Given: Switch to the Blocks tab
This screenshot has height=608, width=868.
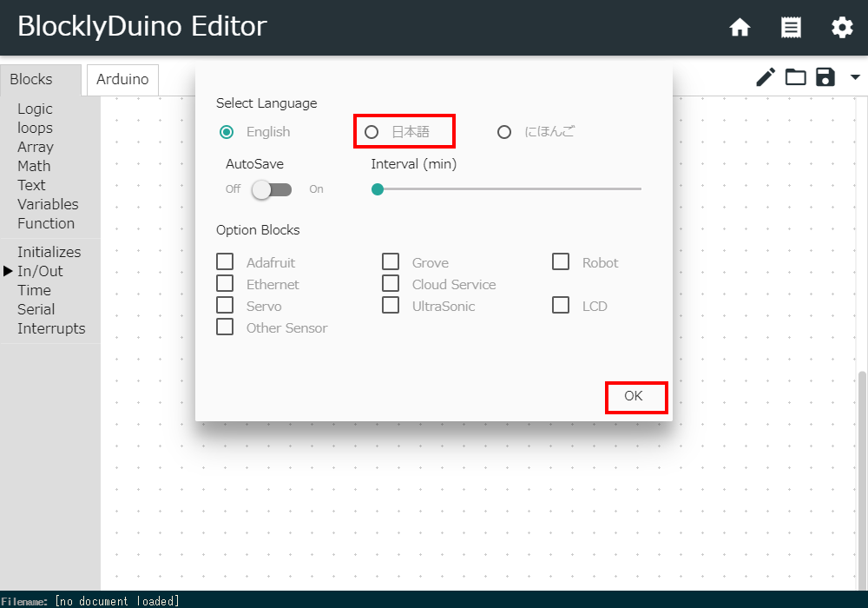Looking at the screenshot, I should (x=31, y=80).
